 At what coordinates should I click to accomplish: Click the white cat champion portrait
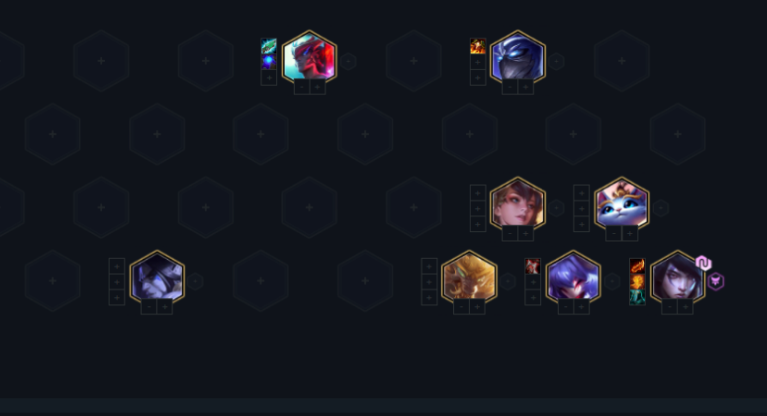click(x=621, y=206)
